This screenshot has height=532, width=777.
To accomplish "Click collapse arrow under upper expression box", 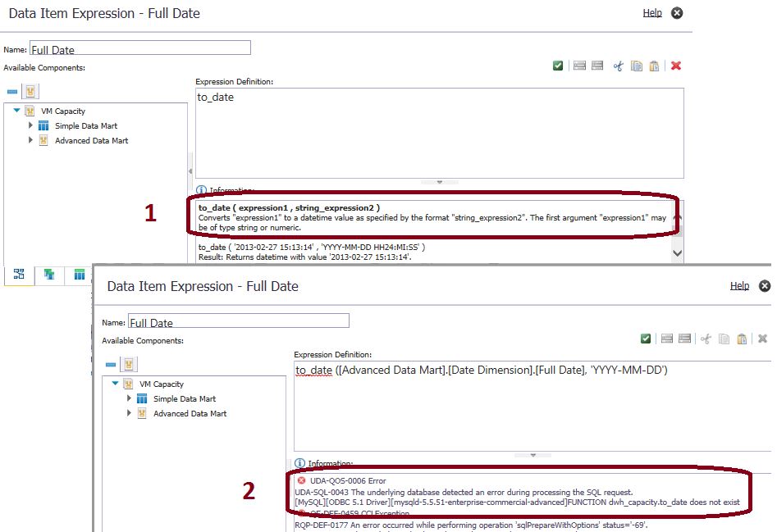I will 440,182.
